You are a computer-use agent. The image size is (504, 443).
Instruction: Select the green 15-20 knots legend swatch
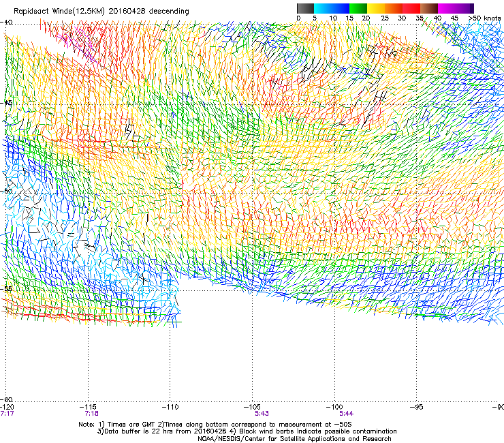[x=358, y=8]
